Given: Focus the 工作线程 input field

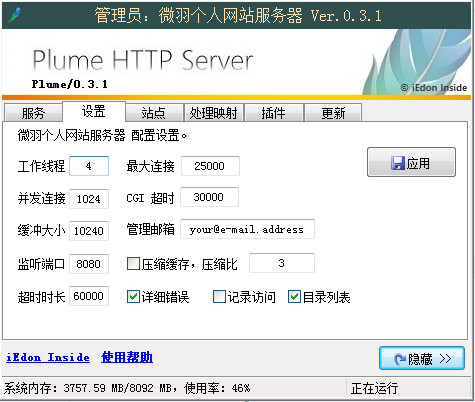Looking at the screenshot, I should pyautogui.click(x=89, y=166).
